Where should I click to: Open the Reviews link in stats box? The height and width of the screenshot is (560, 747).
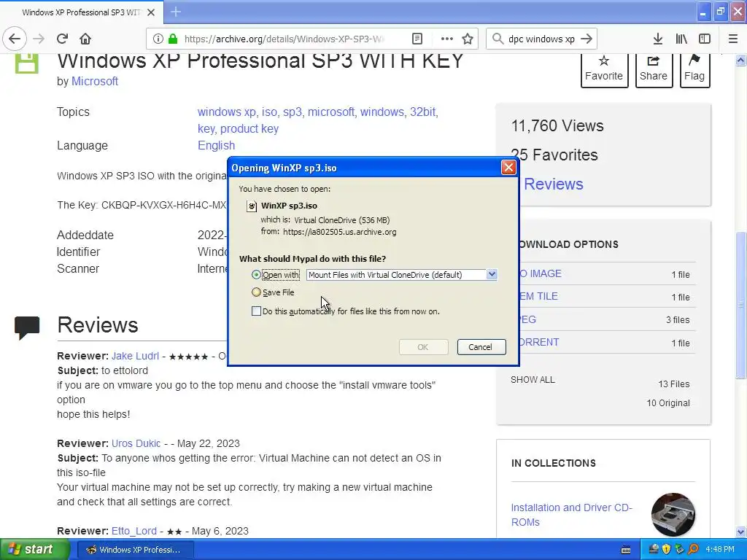coord(554,184)
